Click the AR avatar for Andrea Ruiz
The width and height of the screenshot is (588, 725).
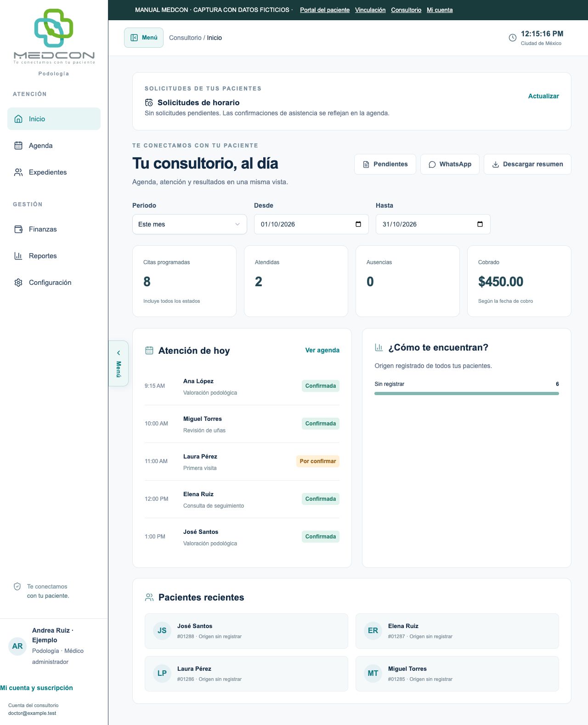(17, 646)
